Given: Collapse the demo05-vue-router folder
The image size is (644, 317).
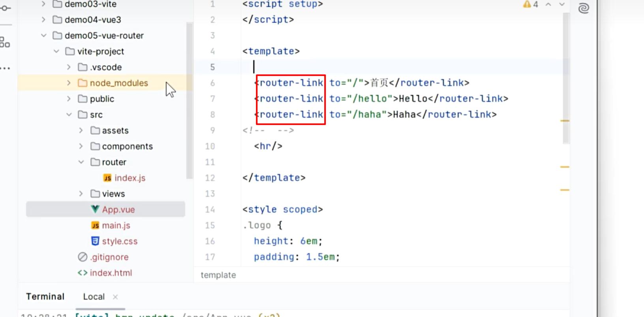Looking at the screenshot, I should [x=43, y=36].
